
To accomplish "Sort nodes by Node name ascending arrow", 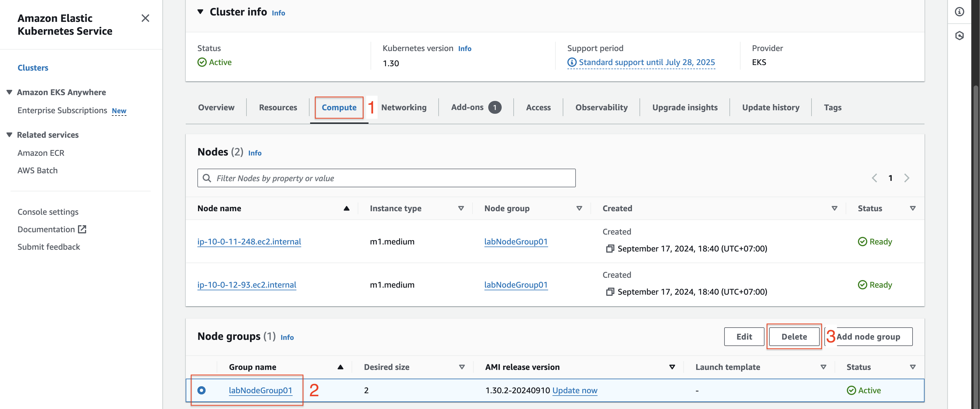I will pyautogui.click(x=347, y=208).
